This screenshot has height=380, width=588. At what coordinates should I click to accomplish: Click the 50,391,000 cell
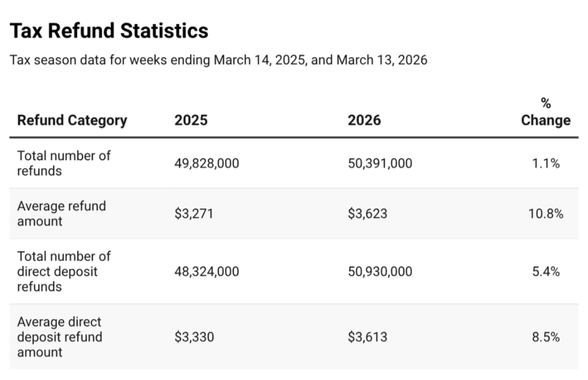point(380,163)
